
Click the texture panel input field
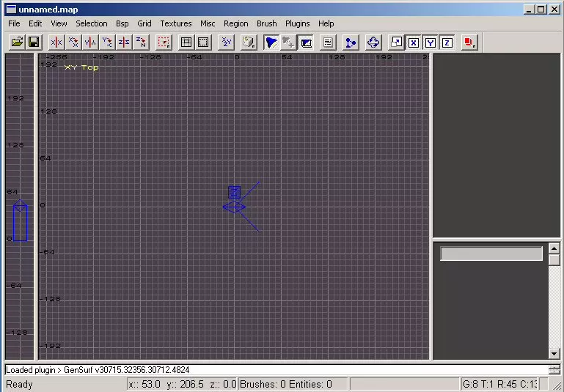(491, 254)
